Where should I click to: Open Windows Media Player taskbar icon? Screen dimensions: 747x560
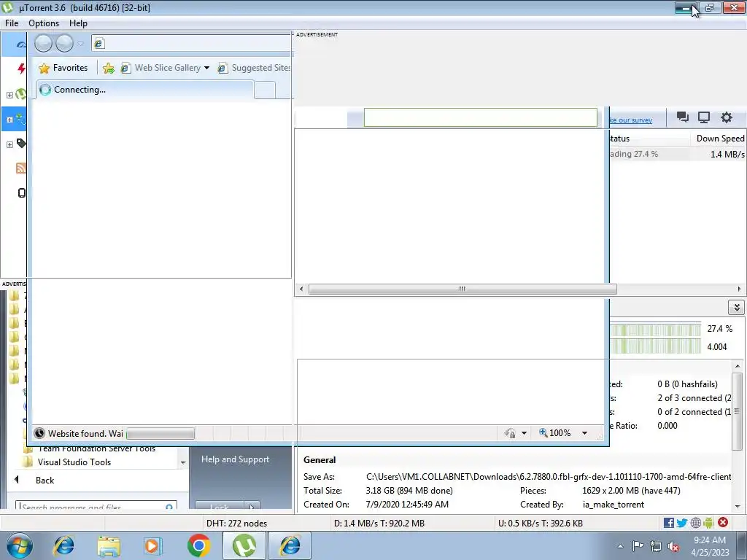click(x=153, y=545)
